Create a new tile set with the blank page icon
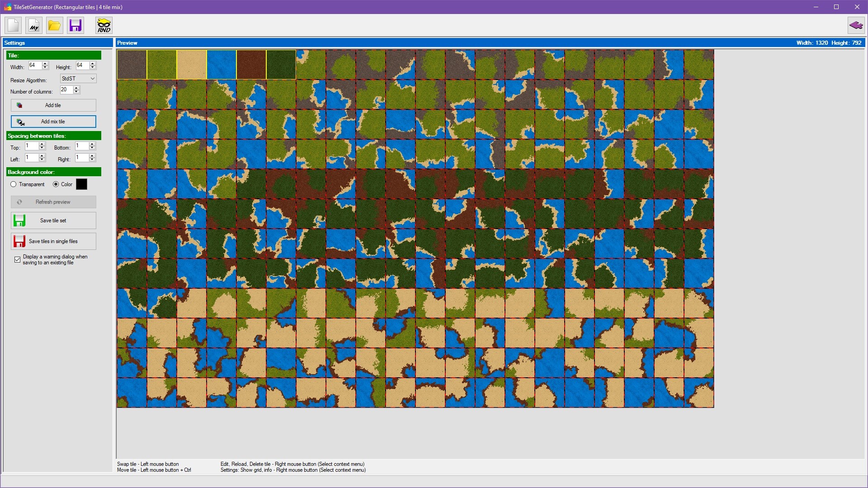 [x=13, y=25]
